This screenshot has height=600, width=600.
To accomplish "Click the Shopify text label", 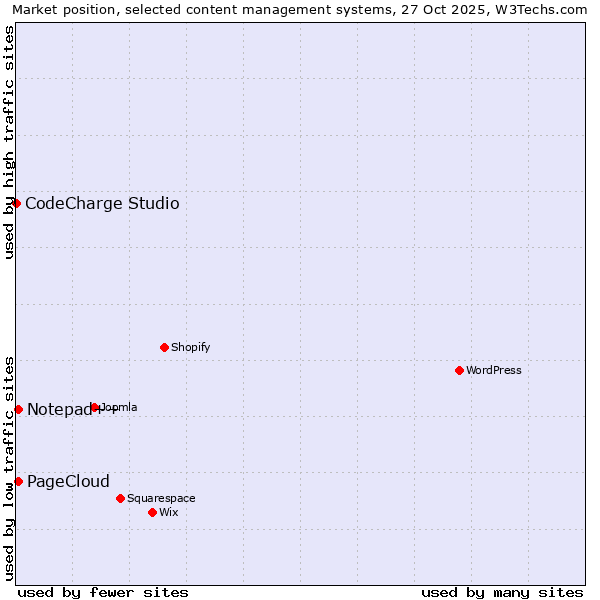I will 190,348.
